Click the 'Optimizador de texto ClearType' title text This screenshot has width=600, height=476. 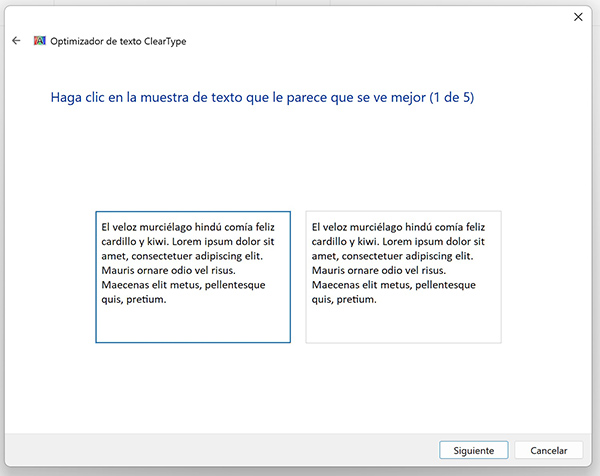click(118, 41)
